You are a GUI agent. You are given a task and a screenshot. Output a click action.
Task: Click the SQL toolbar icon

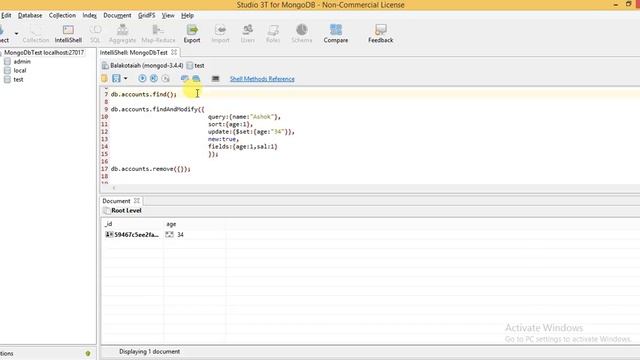pos(95,34)
